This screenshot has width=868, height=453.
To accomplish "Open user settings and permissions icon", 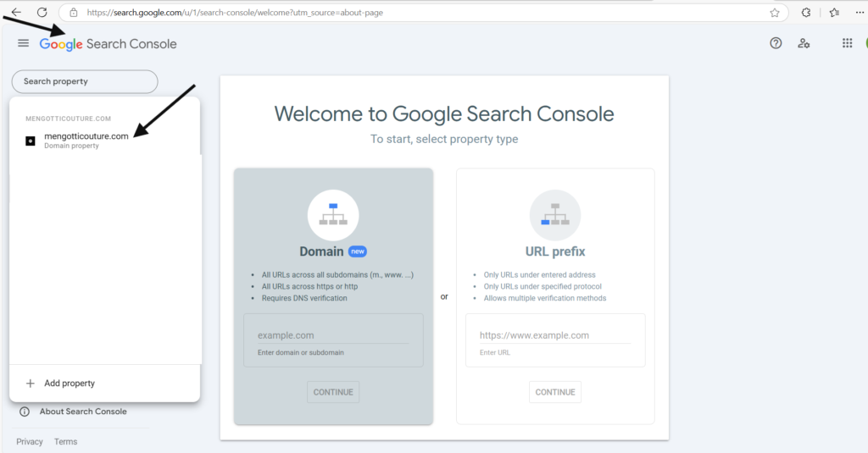I will [804, 43].
